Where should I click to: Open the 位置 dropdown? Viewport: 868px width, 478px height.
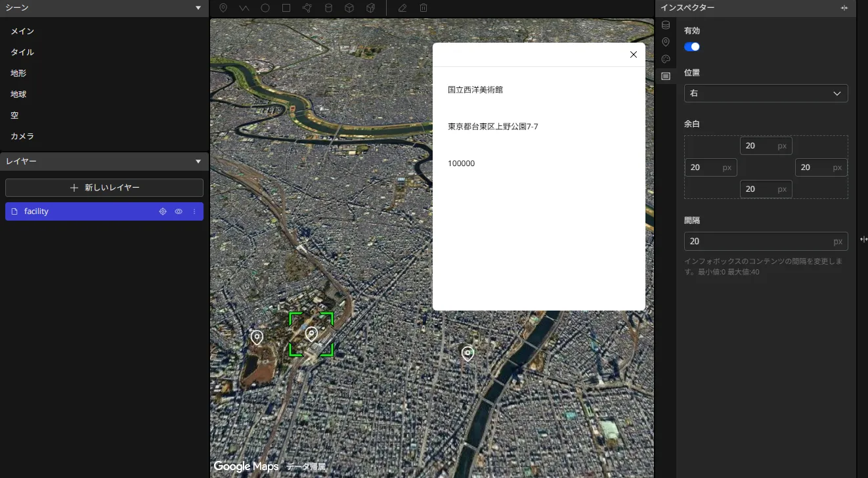click(x=766, y=93)
